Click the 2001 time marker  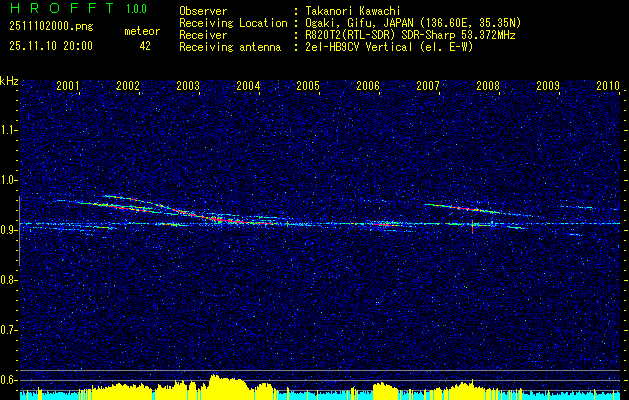68,85
